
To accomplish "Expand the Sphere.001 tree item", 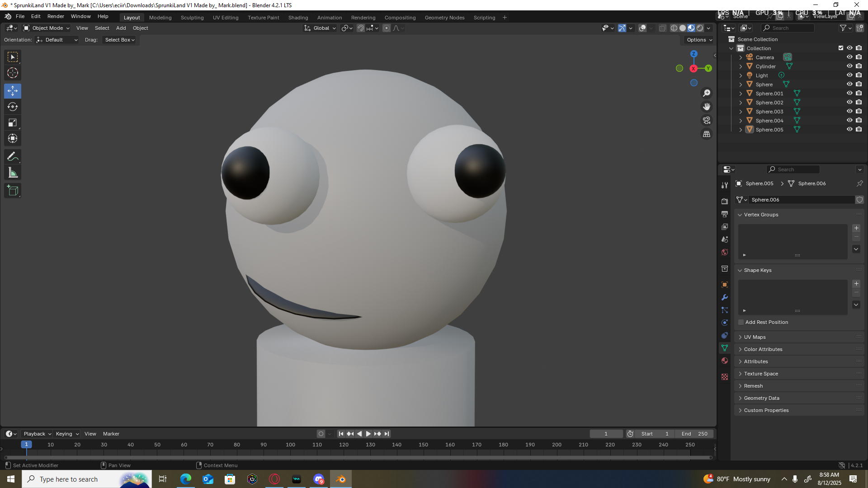I will (741, 94).
